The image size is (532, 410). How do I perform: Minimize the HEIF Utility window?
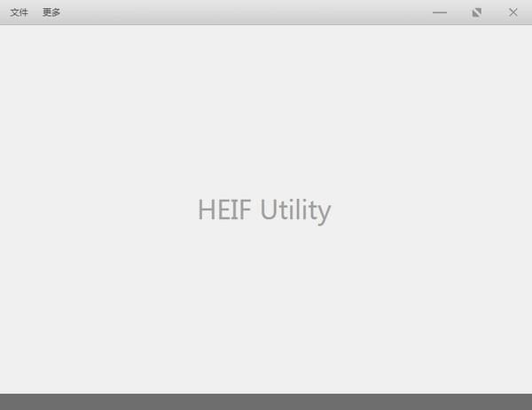tap(440, 12)
